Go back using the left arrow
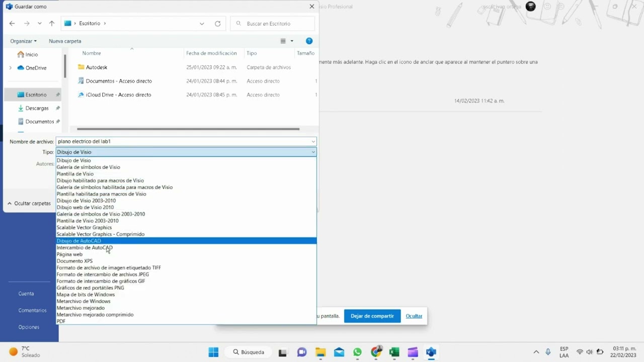Viewport: 644px width, 362px height. click(12, 24)
